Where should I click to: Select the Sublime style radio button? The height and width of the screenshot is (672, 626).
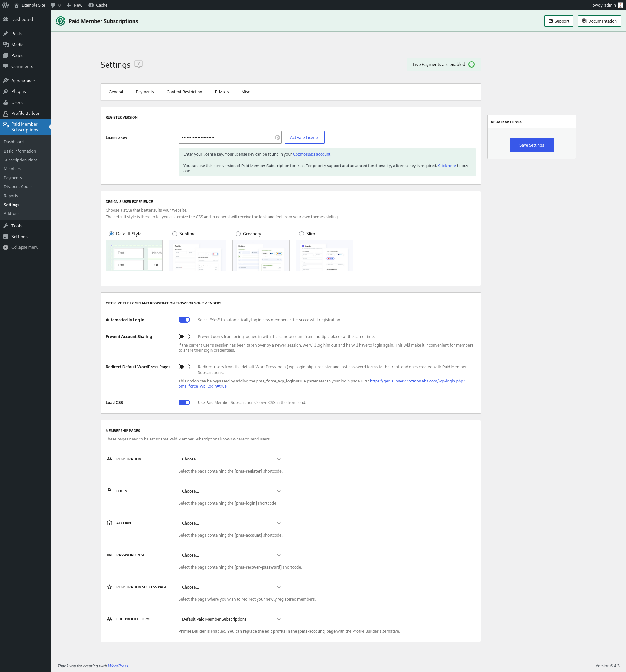click(175, 234)
